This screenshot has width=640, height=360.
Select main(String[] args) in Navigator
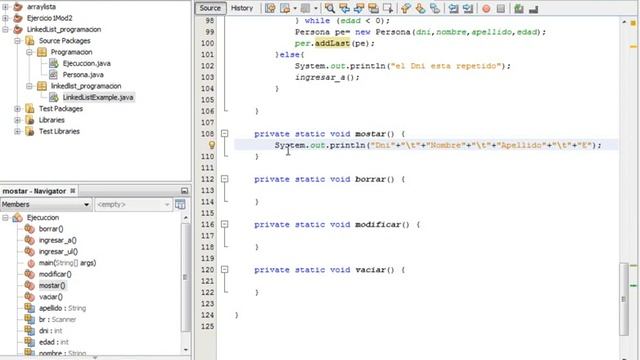[x=67, y=263]
